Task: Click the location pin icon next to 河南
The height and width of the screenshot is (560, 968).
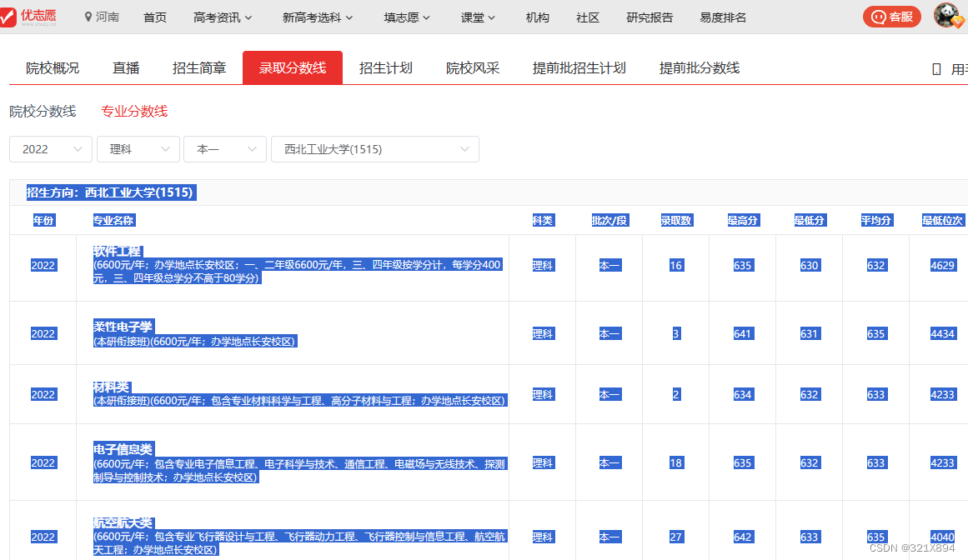Action: (x=88, y=17)
